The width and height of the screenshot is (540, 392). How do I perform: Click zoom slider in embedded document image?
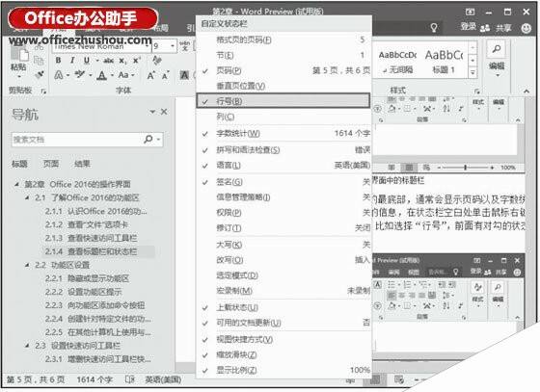click(465, 168)
